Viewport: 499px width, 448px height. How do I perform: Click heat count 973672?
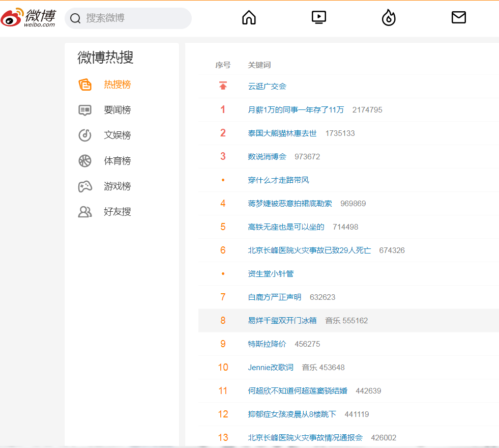pyautogui.click(x=307, y=157)
